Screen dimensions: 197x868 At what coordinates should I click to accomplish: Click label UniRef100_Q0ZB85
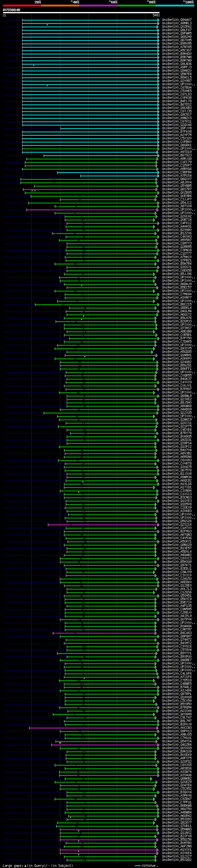pyautogui.click(x=177, y=192)
